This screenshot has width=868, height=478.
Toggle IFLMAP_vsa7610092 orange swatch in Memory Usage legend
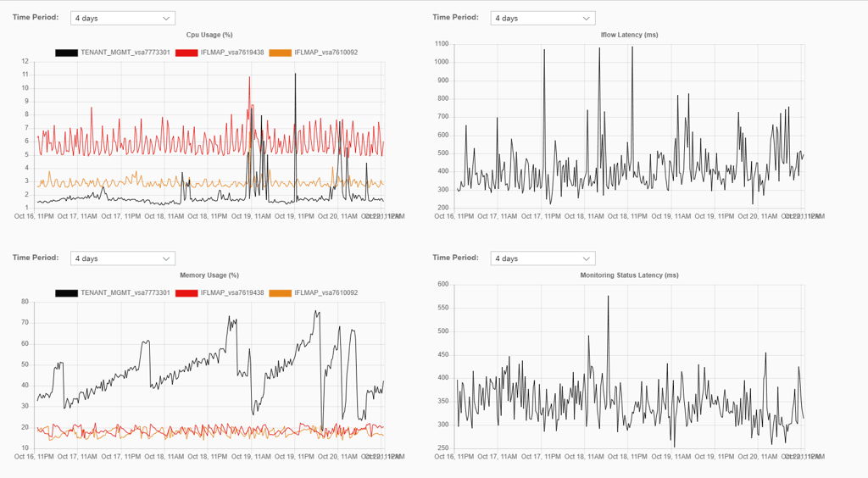tap(280, 292)
